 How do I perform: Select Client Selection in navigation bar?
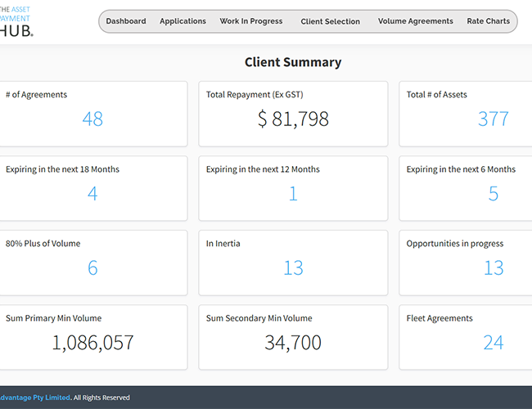[x=330, y=21]
